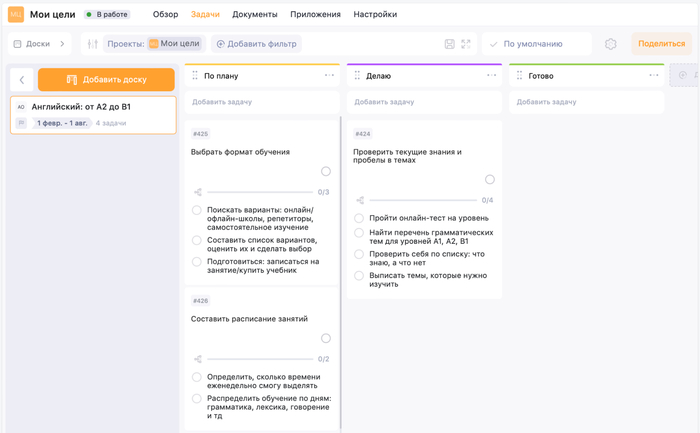Expand the 'Доски' breadcrumb chevron

coord(62,44)
